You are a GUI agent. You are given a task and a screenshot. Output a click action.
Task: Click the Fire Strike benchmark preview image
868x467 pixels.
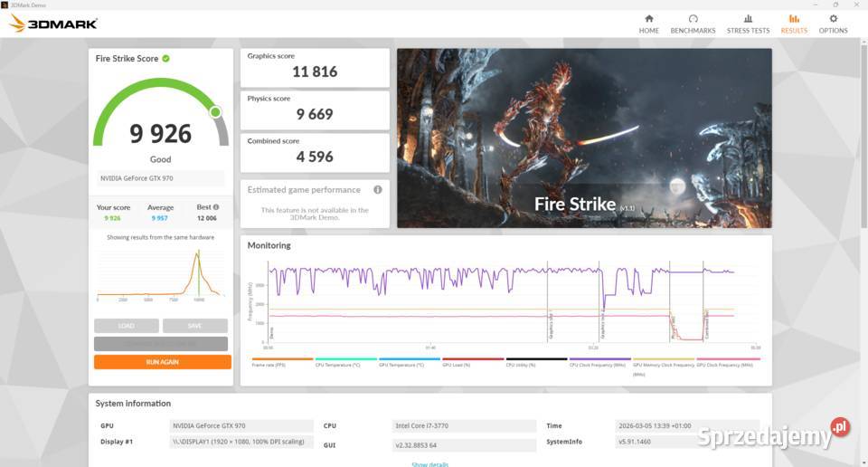pos(584,138)
